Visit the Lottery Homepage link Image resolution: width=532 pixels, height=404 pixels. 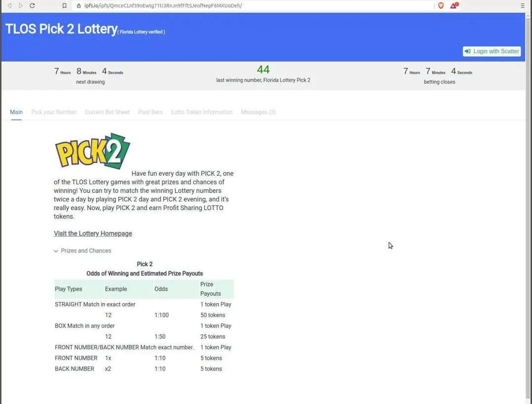[93, 234]
